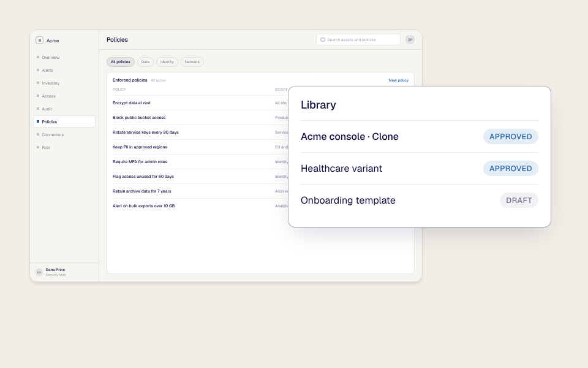This screenshot has height=368, width=588.
Task: Open the Overview sidebar item
Action: (64, 58)
